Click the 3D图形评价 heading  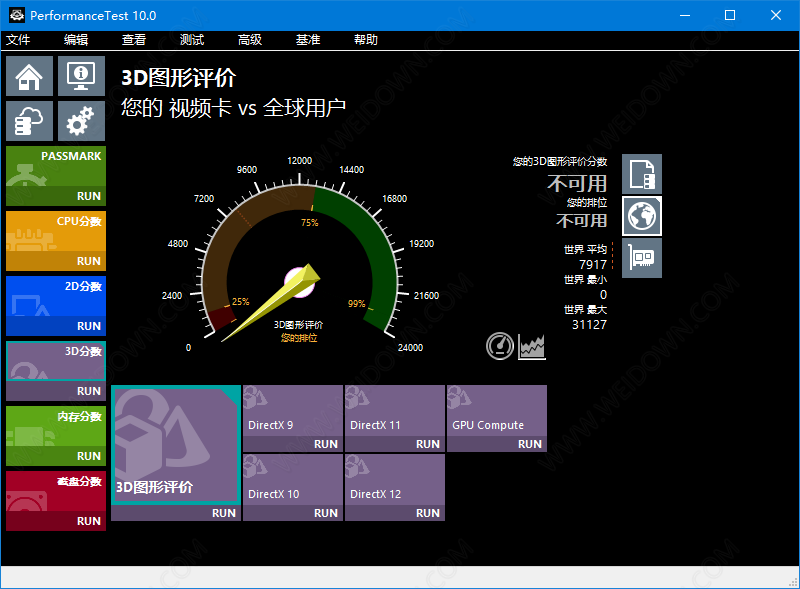pyautogui.click(x=178, y=78)
